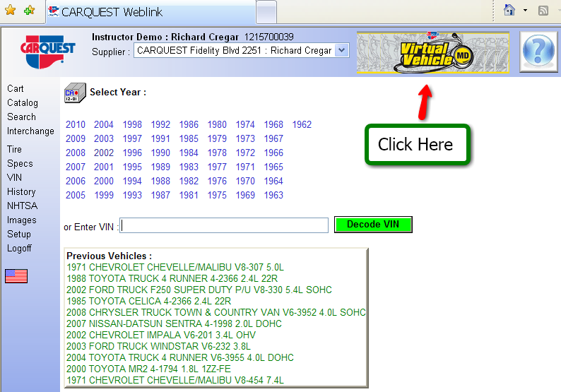The height and width of the screenshot is (392, 561).
Task: Choose 1971 Chevelle/Malibu V8-307 5.0L vehicle
Action: click(175, 267)
